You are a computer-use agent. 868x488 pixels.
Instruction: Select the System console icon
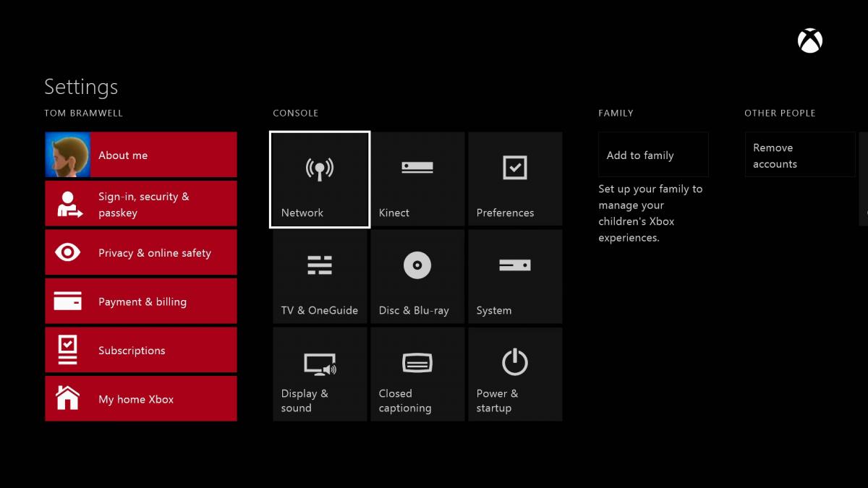pos(515,265)
